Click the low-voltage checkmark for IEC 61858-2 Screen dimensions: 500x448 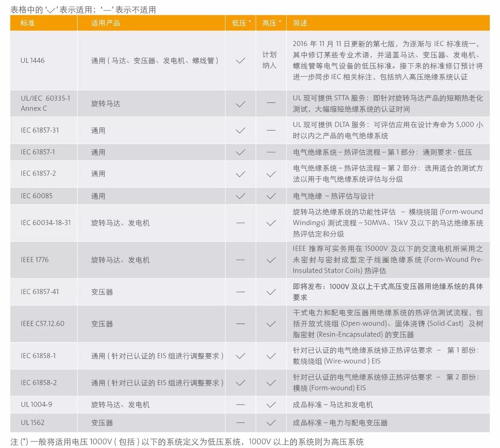tap(241, 383)
